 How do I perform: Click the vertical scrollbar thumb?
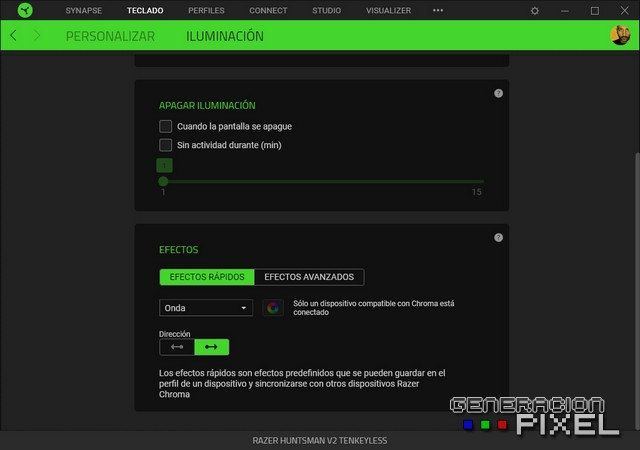tap(637, 291)
